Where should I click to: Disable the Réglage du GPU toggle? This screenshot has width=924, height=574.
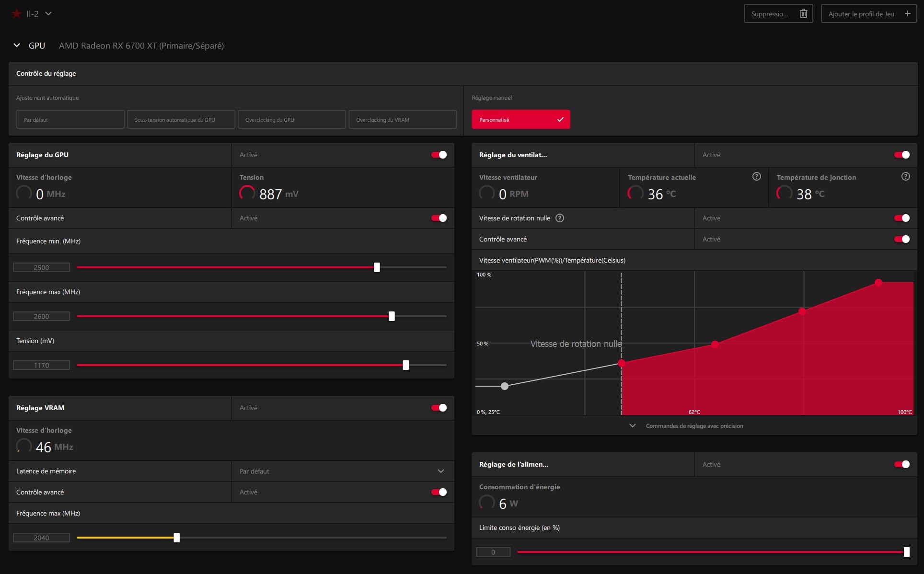(x=439, y=155)
